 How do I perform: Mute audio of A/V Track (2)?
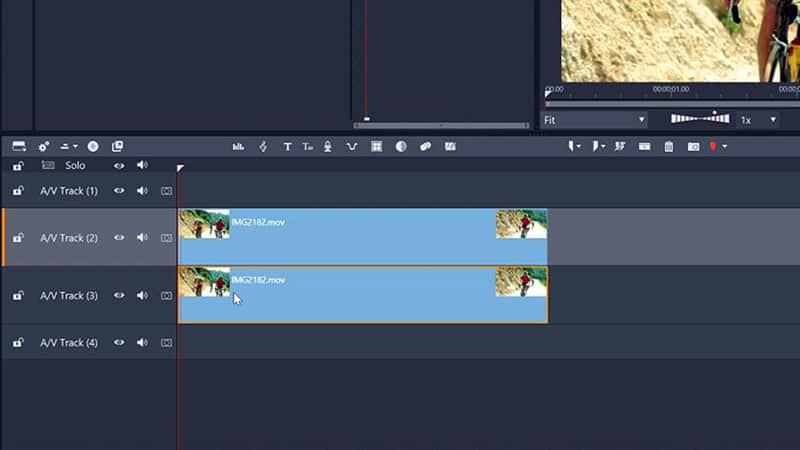click(142, 238)
